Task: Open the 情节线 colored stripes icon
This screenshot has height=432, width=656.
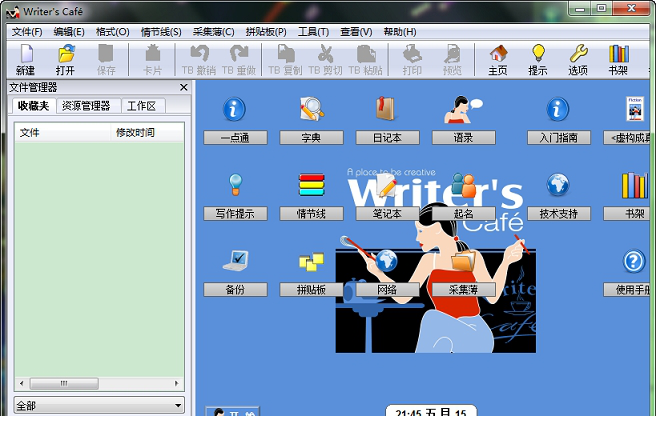Action: (312, 185)
